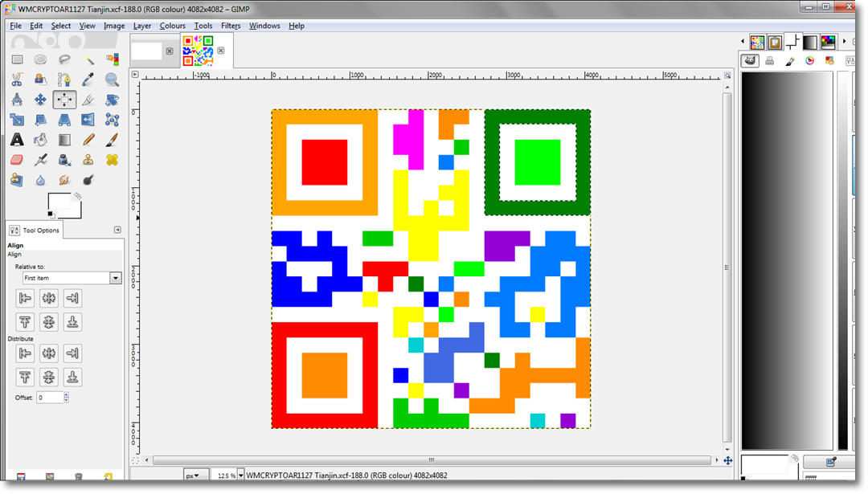The width and height of the screenshot is (868, 494).
Task: Open the Tool Options tab configuration menu arrow
Action: coord(117,230)
